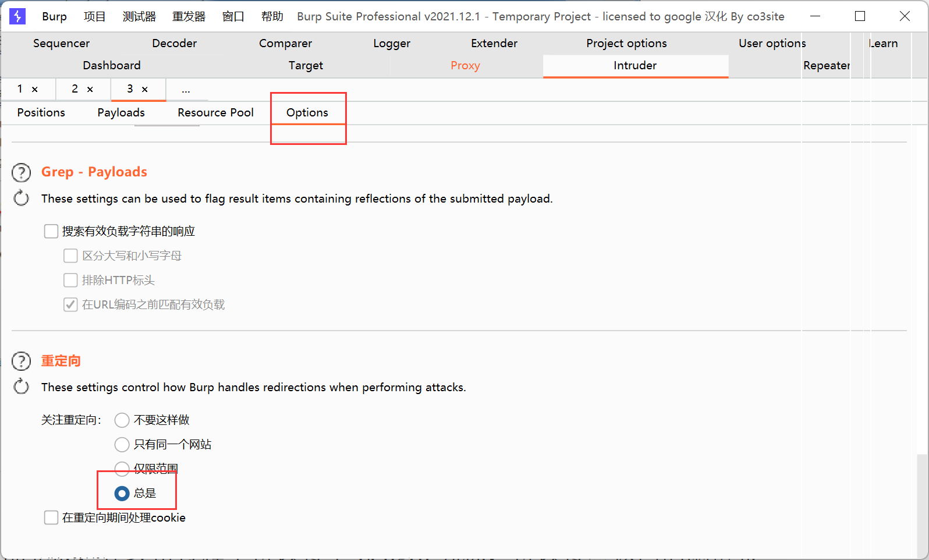Open the Payloads sub-tab
The width and height of the screenshot is (929, 560).
pos(121,112)
